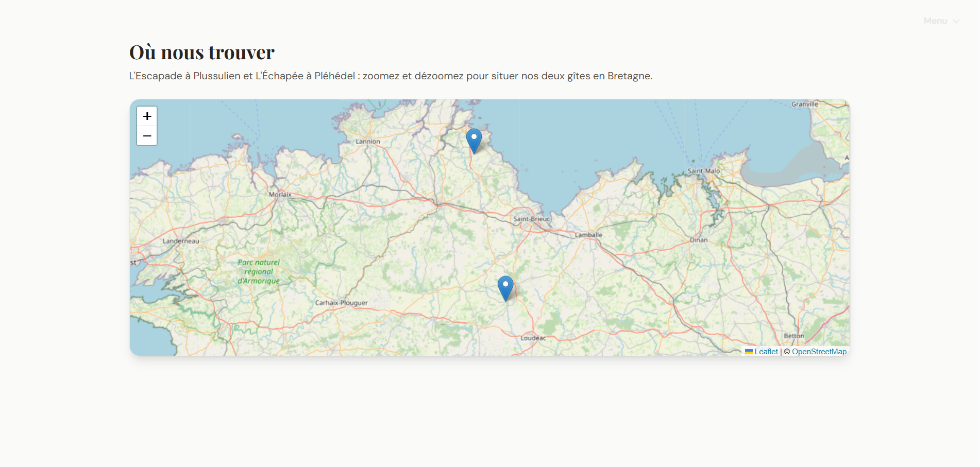Screen dimensions: 980x467
Task: Click the Landerneau map label
Action: (x=181, y=241)
